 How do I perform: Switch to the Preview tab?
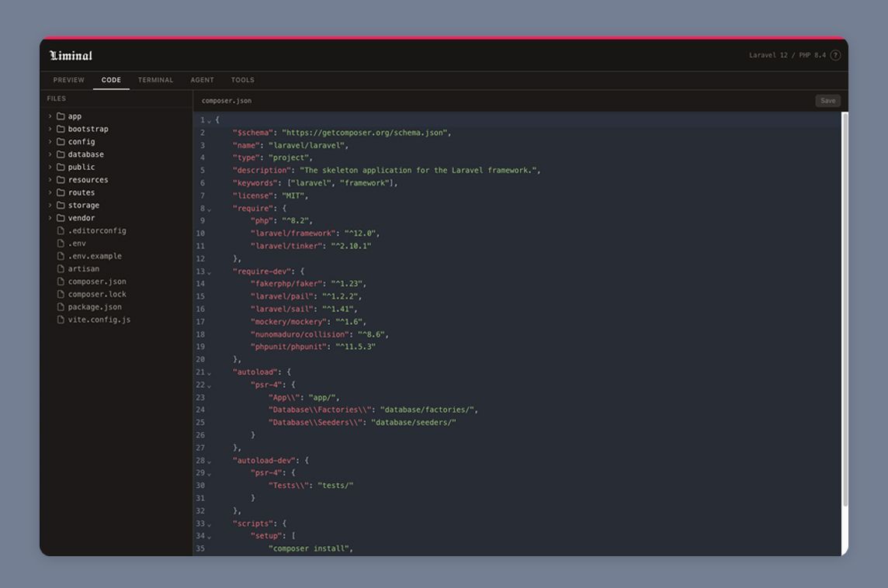click(x=68, y=80)
